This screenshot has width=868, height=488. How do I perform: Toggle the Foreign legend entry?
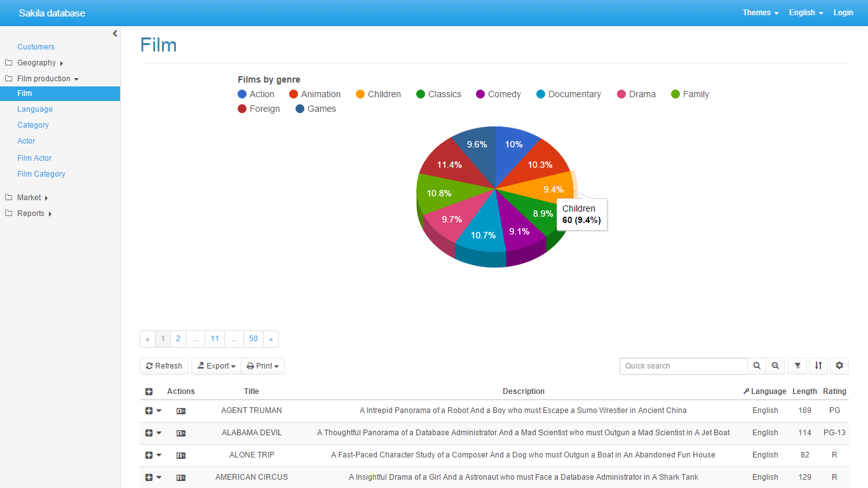click(258, 109)
